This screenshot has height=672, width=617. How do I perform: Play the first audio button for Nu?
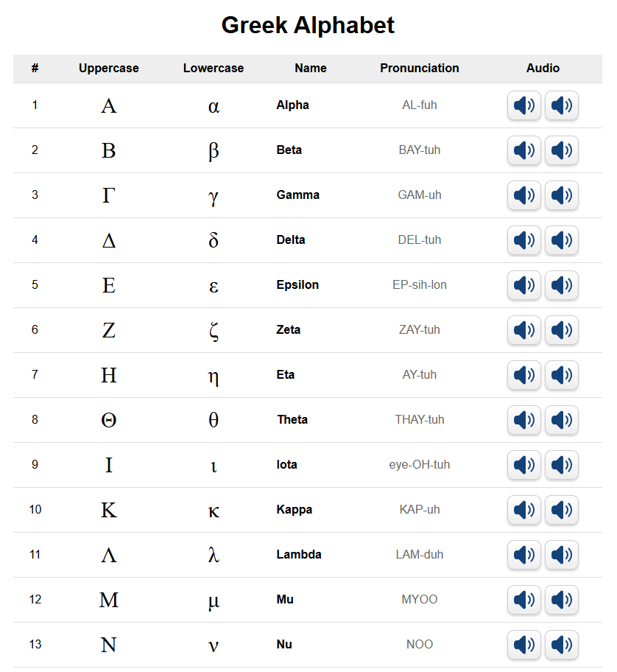523,645
